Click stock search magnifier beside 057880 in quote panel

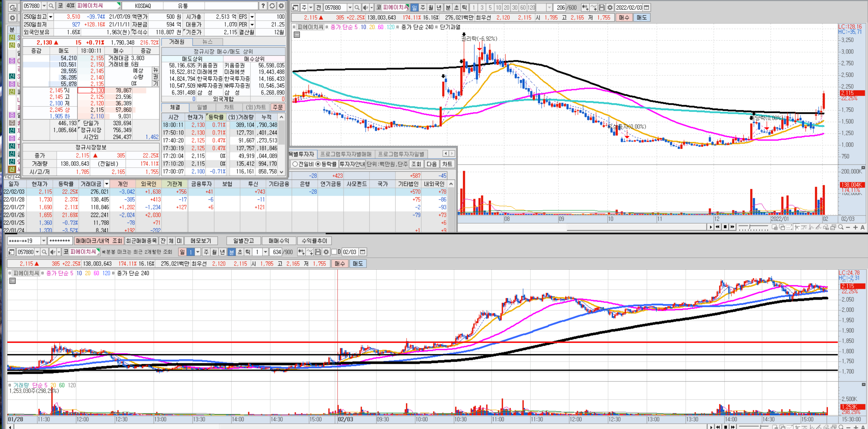point(51,6)
